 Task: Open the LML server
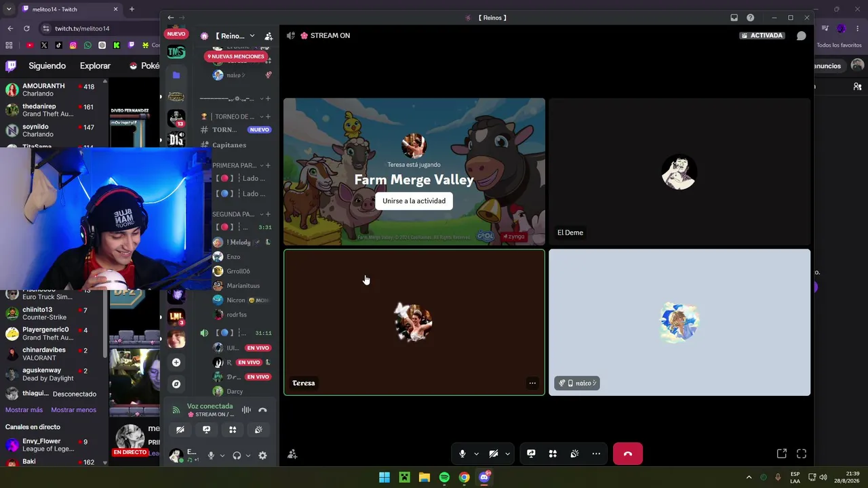[x=176, y=317]
